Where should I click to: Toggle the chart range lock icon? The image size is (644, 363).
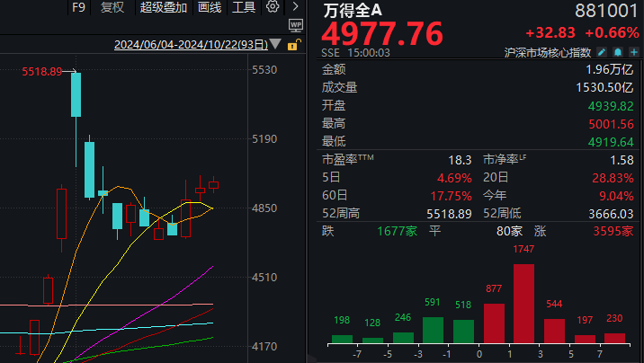pos(294,44)
